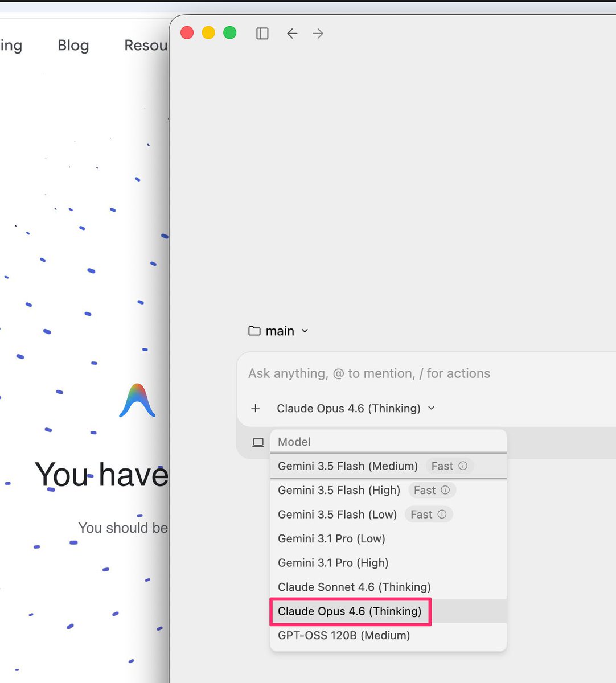Choose GPT-OSS 120B (Medium) model
The height and width of the screenshot is (683, 616).
click(388, 635)
